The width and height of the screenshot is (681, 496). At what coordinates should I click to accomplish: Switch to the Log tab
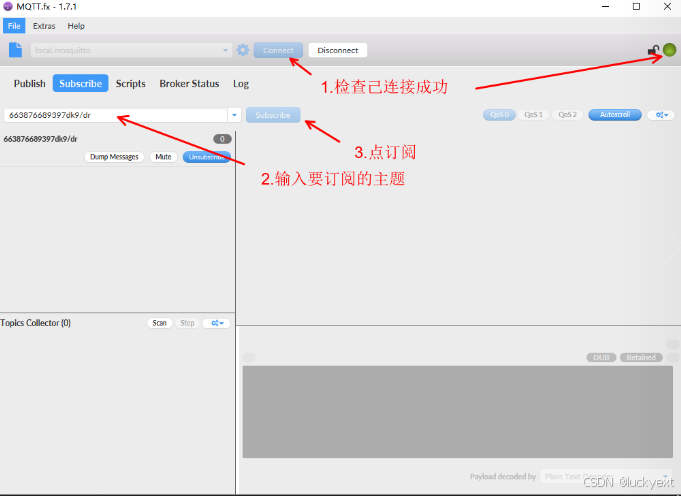click(x=241, y=83)
